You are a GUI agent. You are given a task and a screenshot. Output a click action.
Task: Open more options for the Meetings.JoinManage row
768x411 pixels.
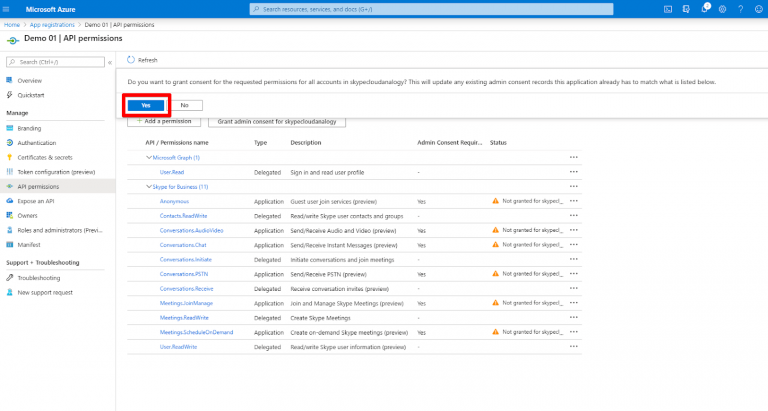(x=574, y=303)
